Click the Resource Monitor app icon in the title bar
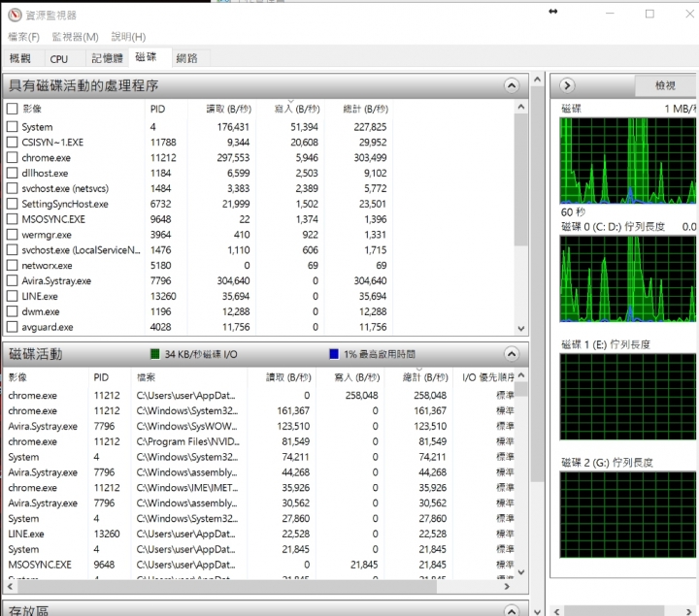Viewport: 699px width, 616px height. [15, 16]
